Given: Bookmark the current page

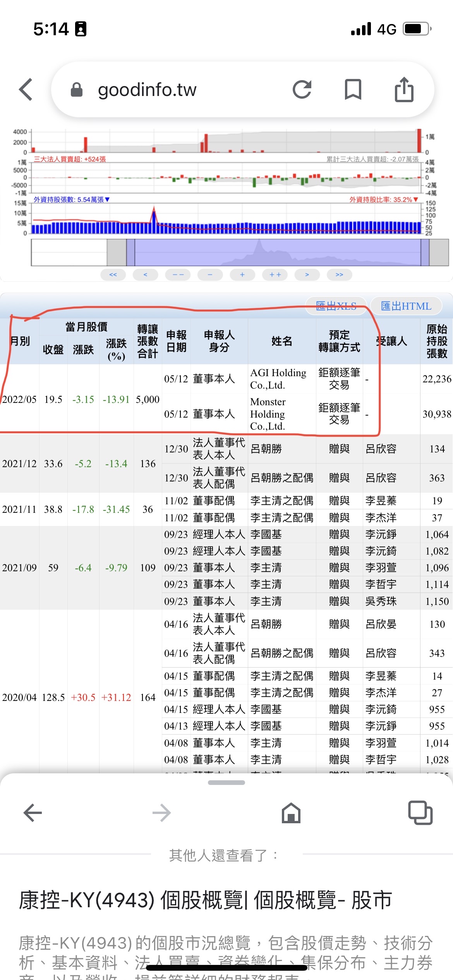Looking at the screenshot, I should (x=353, y=89).
